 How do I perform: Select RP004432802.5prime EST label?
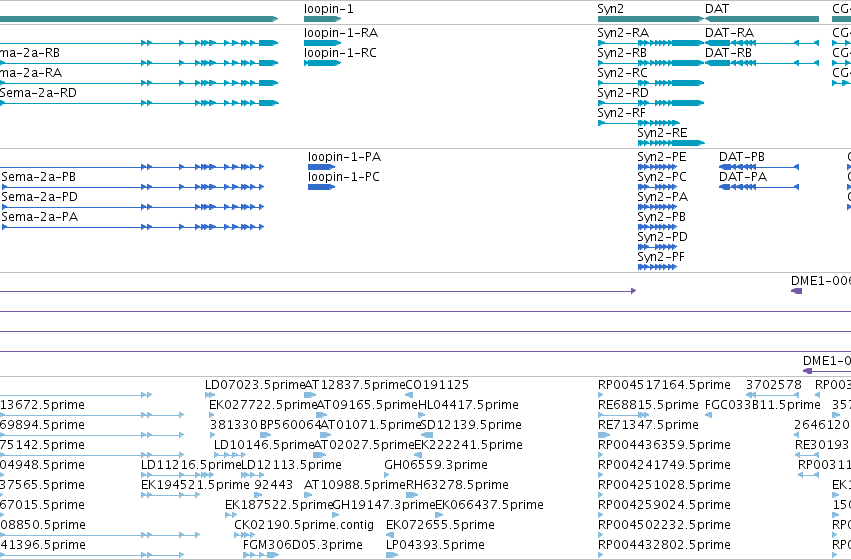click(x=664, y=545)
